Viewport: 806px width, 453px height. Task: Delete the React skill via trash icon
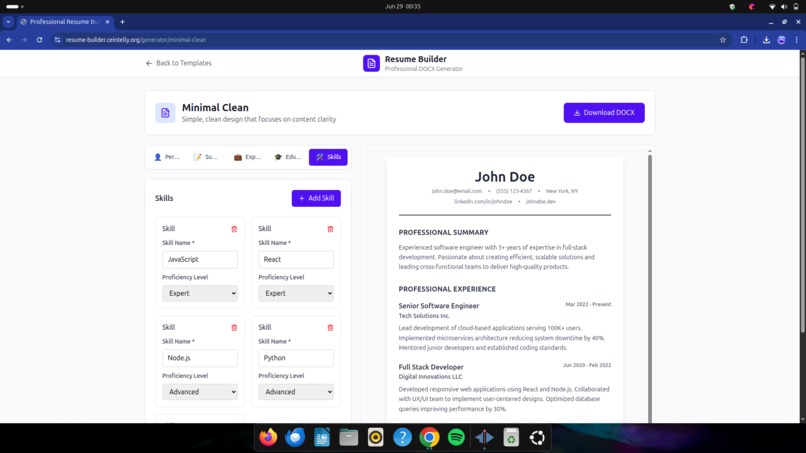[x=330, y=229]
